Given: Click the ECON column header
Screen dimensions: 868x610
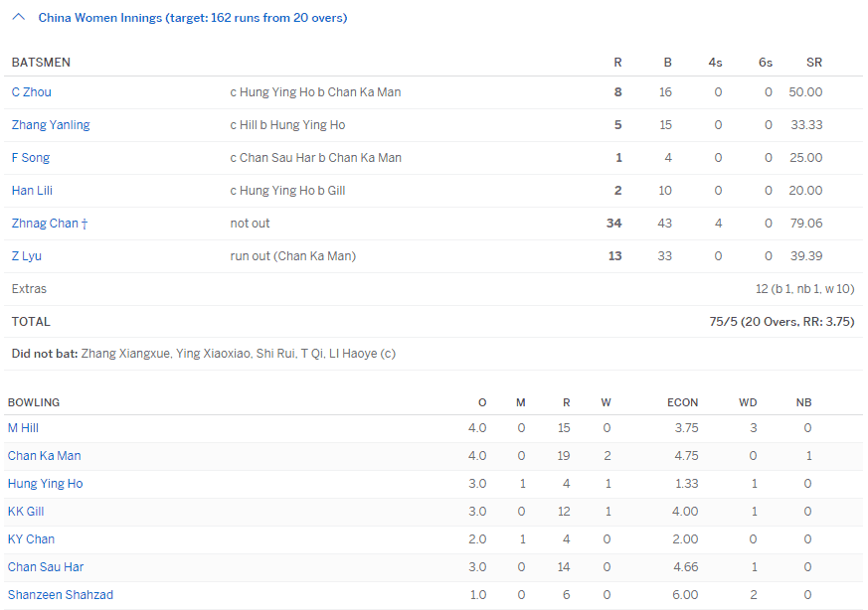Looking at the screenshot, I should (x=682, y=402).
